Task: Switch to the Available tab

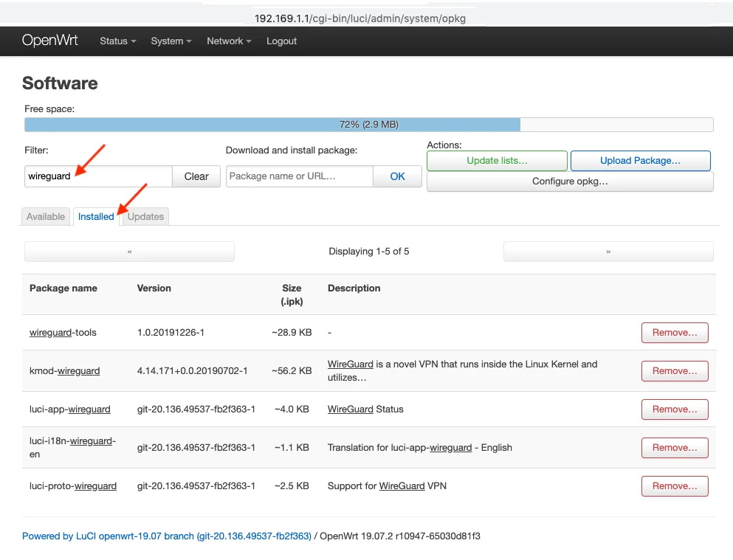Action: [46, 216]
